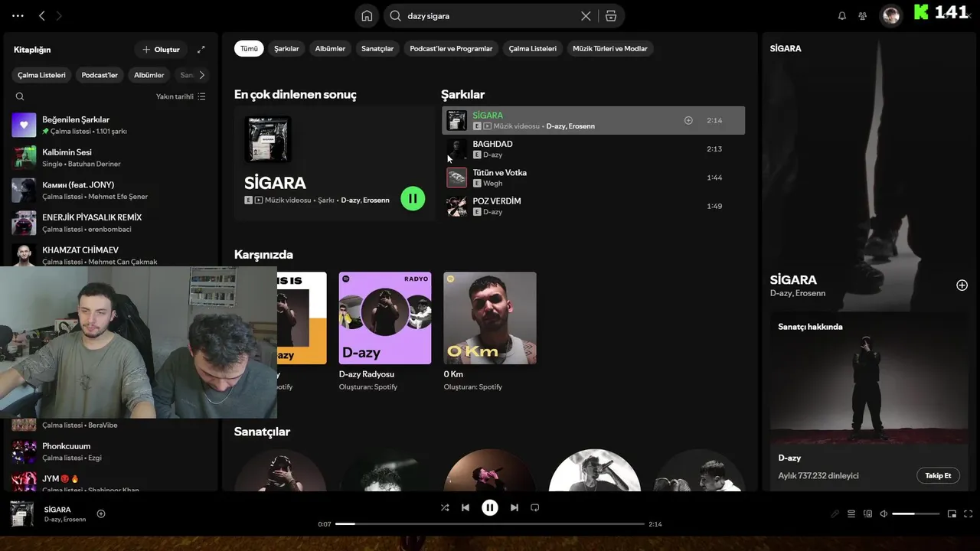Search within library using magnifier icon
The width and height of the screenshot is (980, 551).
(20, 96)
